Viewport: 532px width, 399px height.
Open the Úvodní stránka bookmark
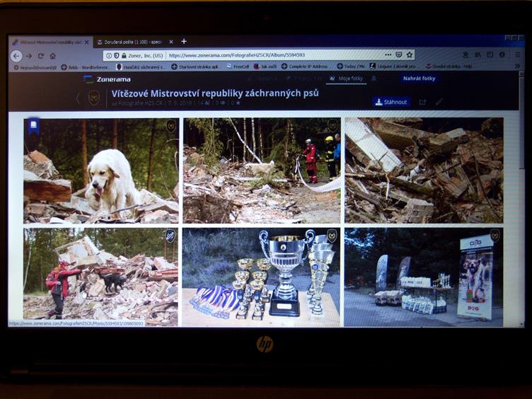449,66
